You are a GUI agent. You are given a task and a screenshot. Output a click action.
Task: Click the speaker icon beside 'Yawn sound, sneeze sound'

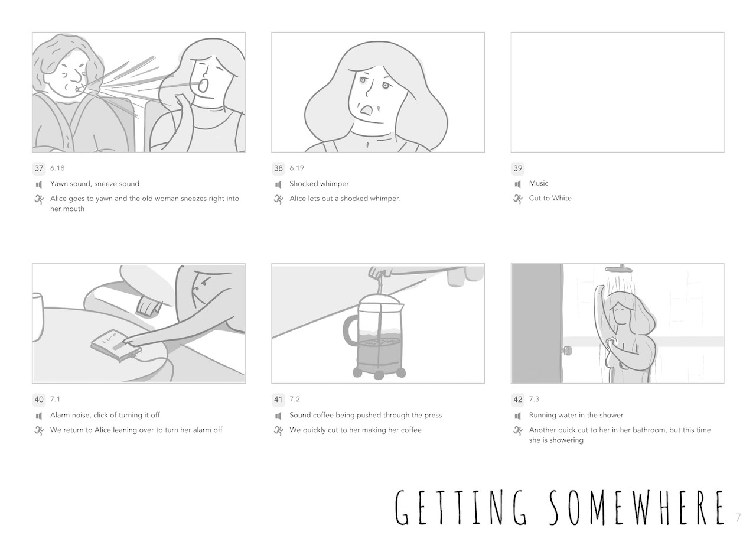(x=39, y=184)
